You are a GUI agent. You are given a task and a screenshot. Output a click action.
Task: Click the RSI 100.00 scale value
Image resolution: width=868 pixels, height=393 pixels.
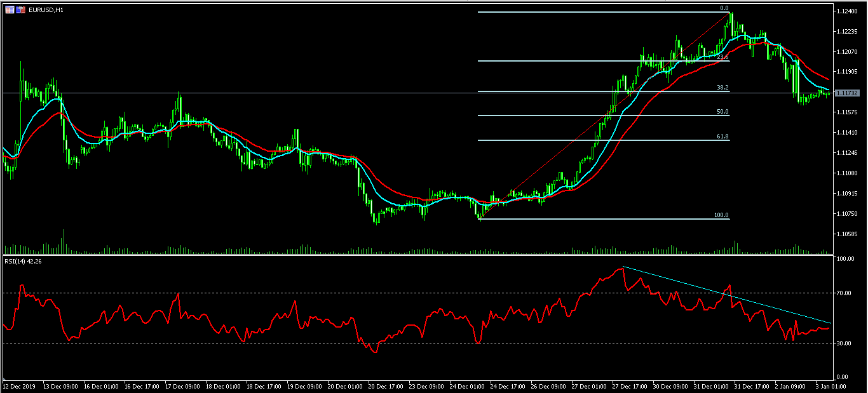pos(846,260)
